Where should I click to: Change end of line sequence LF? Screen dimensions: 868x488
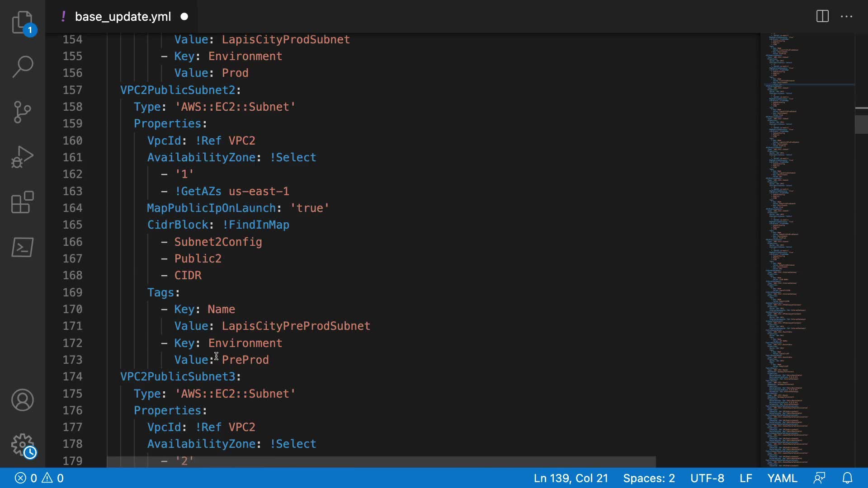745,478
